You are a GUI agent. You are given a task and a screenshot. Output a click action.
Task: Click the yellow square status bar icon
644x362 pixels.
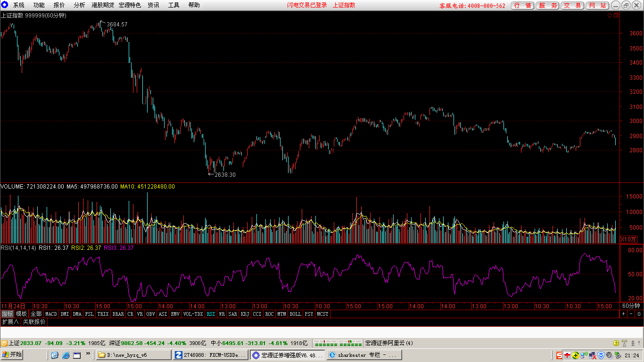[616, 343]
